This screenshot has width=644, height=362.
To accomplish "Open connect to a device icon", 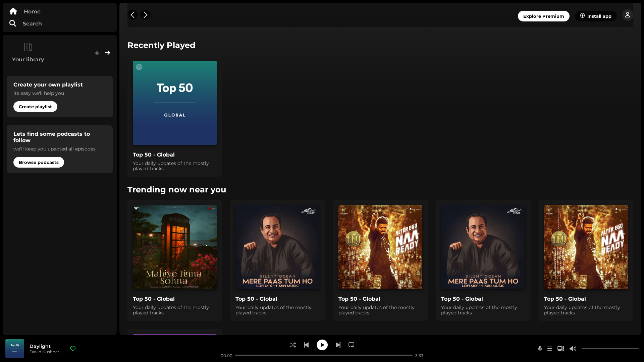I will coord(561,349).
